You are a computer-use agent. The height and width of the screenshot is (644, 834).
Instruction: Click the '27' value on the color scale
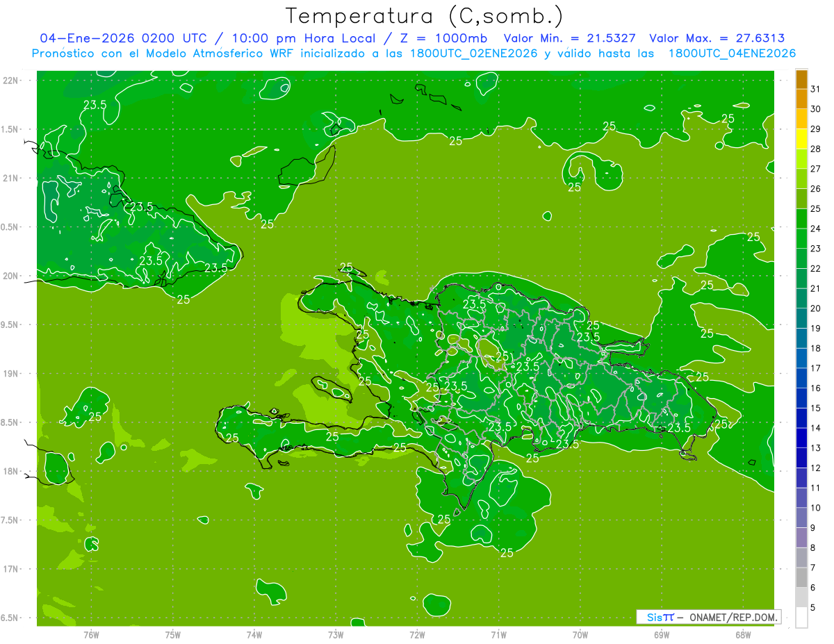[x=816, y=169]
